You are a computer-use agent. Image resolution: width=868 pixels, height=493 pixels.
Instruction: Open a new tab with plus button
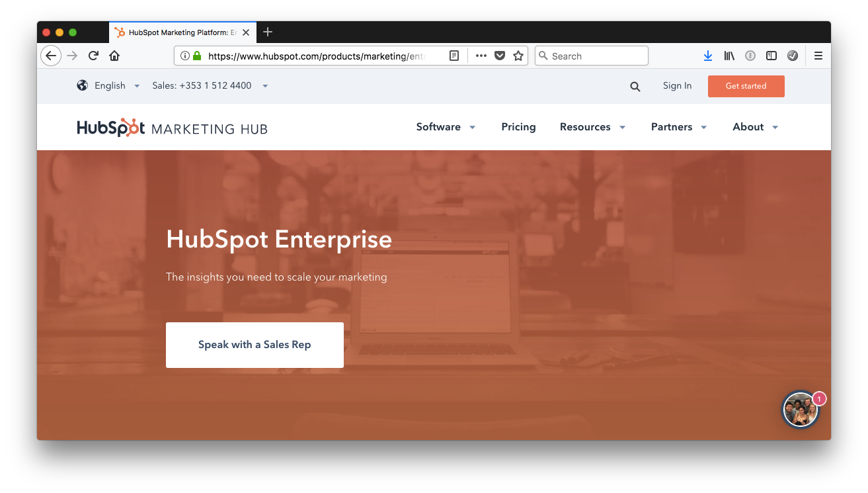268,32
